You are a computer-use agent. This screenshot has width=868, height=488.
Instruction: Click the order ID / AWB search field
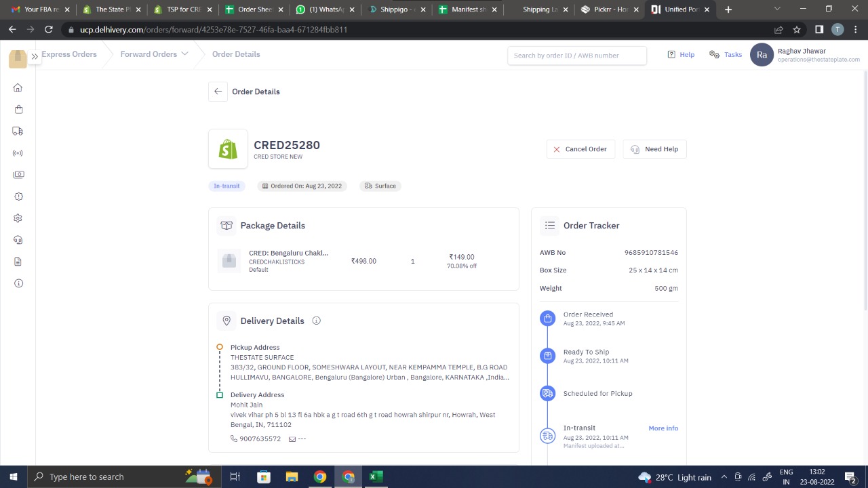(576, 56)
